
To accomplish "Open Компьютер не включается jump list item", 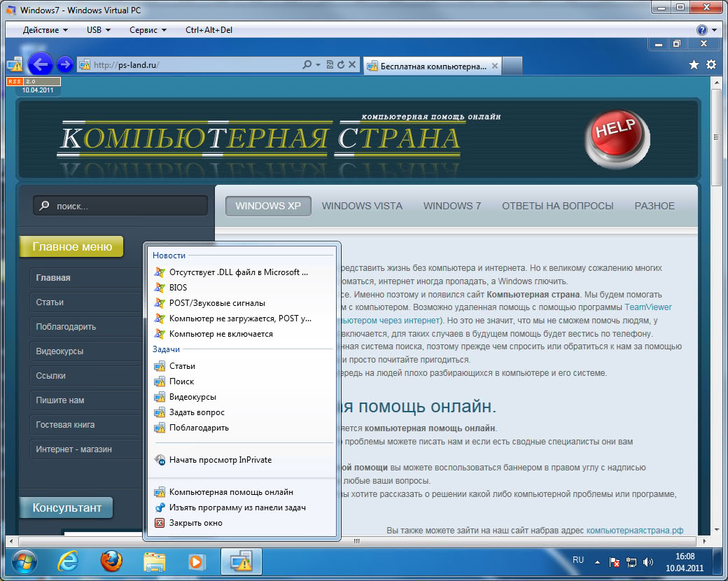I will 241,333.
